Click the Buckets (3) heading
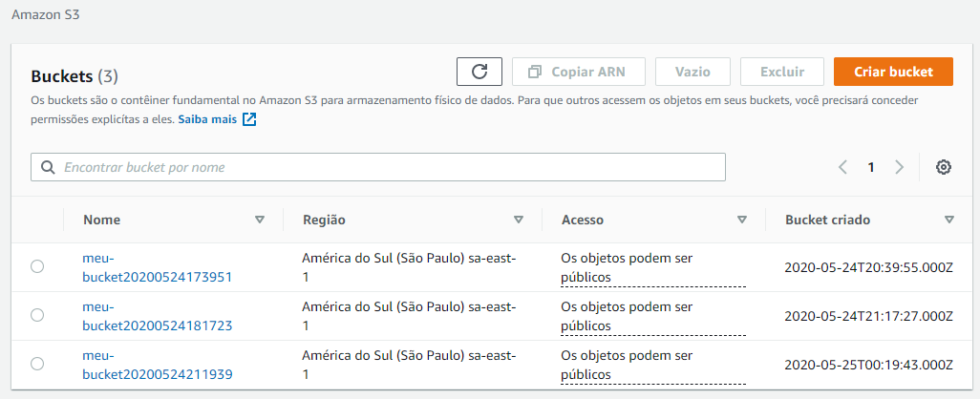This screenshot has height=399, width=980. click(75, 76)
